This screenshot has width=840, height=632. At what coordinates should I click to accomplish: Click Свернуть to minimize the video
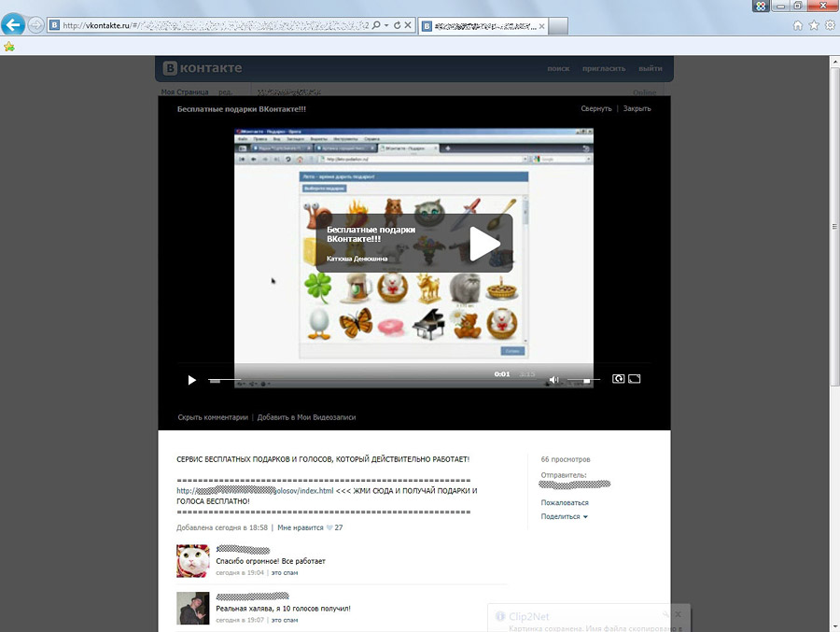pyautogui.click(x=595, y=109)
